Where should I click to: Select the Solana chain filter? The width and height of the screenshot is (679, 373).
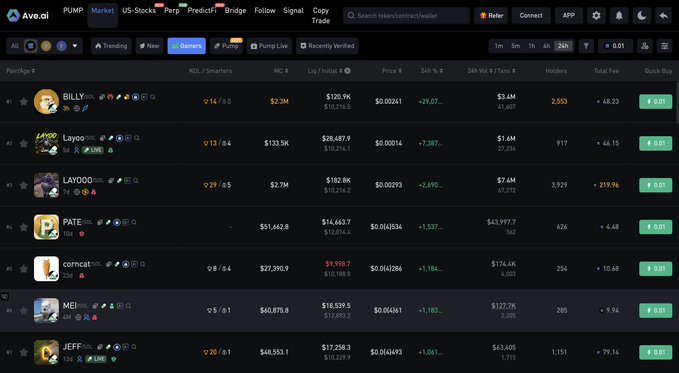[x=30, y=46]
